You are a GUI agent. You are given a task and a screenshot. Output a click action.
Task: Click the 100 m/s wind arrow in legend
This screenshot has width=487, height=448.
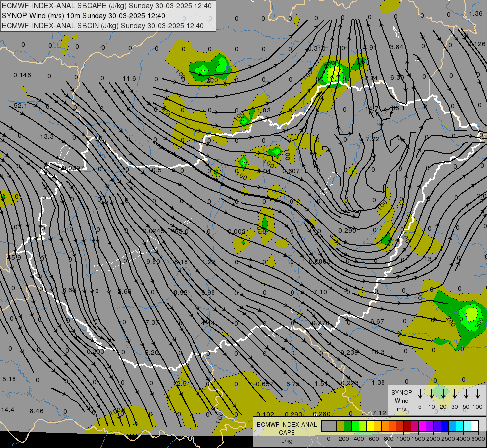[478, 394]
